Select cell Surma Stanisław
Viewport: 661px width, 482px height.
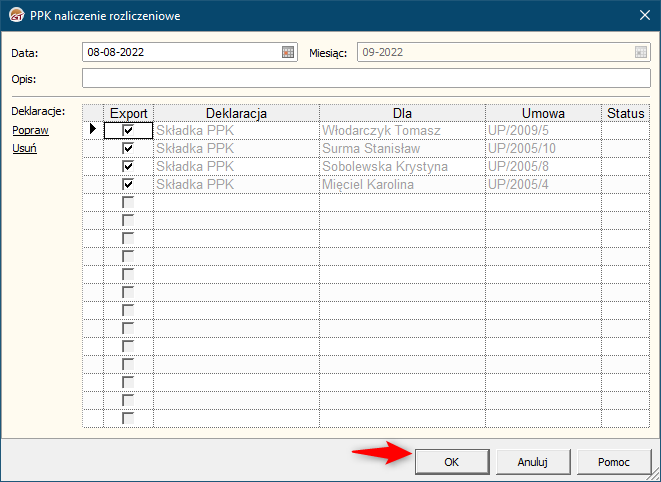[x=402, y=148]
